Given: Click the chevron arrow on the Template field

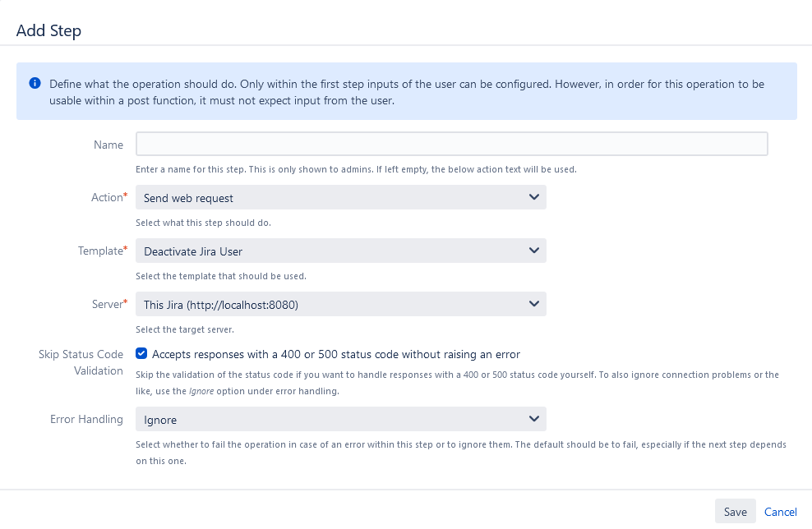Looking at the screenshot, I should pyautogui.click(x=533, y=251).
